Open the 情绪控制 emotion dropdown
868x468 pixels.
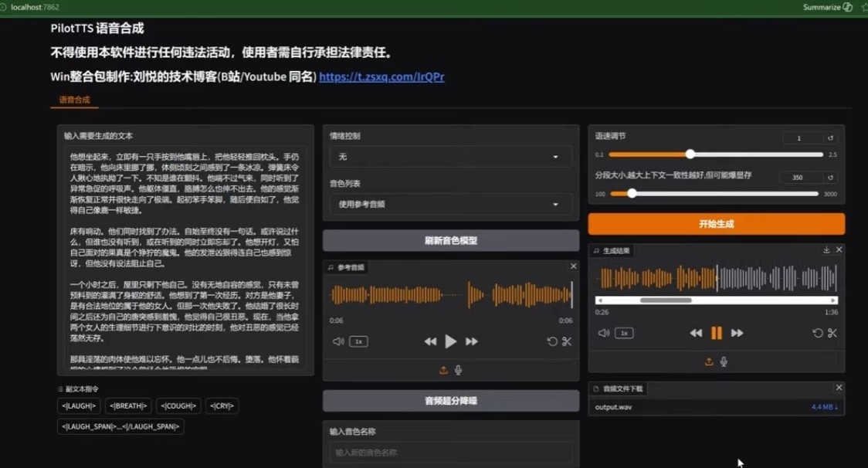tap(451, 157)
